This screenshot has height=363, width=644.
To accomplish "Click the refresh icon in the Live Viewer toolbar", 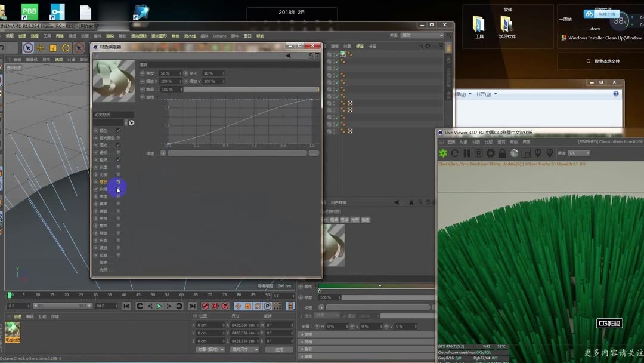I will click(454, 153).
